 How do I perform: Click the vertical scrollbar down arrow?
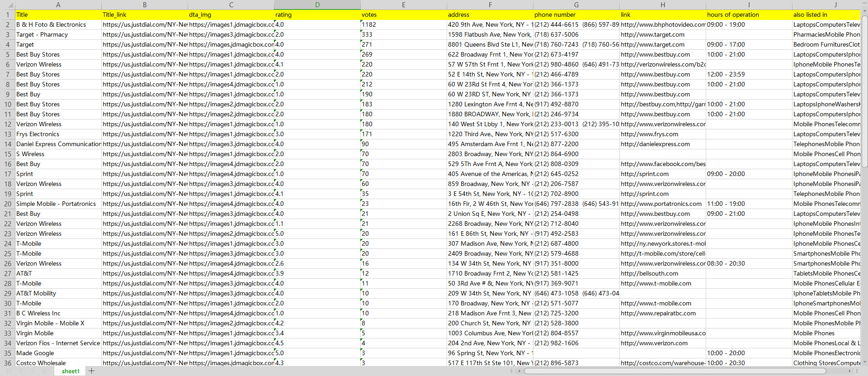pos(864,362)
